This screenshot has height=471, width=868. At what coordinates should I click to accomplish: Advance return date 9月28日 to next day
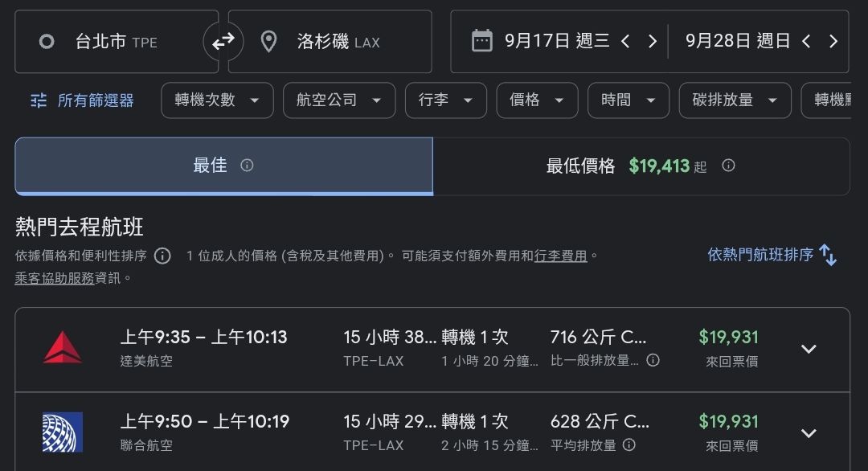[x=833, y=41]
